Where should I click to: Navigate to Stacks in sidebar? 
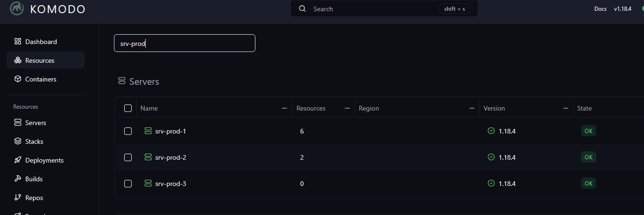(45, 141)
